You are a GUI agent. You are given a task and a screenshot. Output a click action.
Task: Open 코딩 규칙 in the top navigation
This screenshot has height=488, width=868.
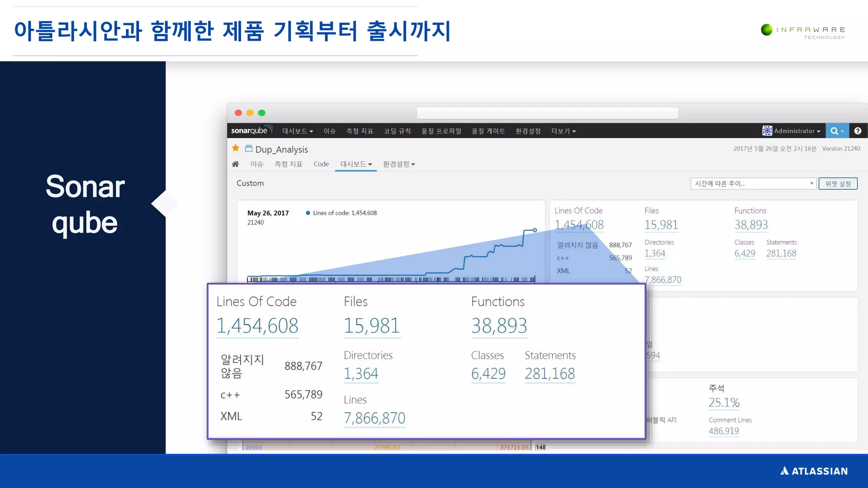click(x=397, y=131)
